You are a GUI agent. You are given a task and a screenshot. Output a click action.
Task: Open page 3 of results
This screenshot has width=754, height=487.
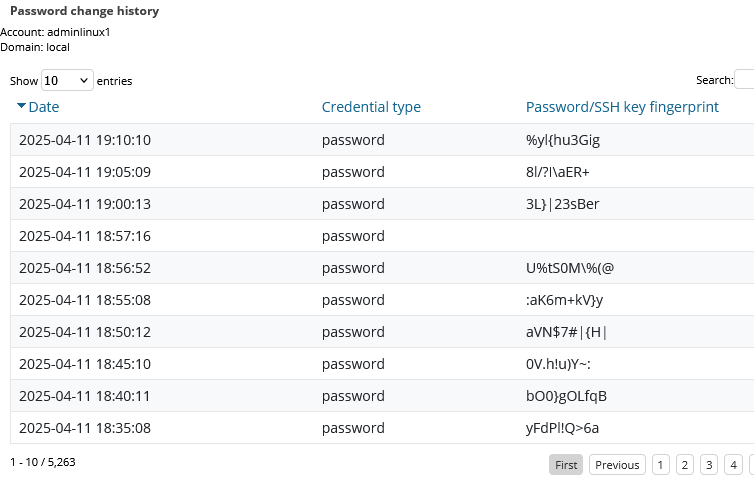[x=709, y=465]
